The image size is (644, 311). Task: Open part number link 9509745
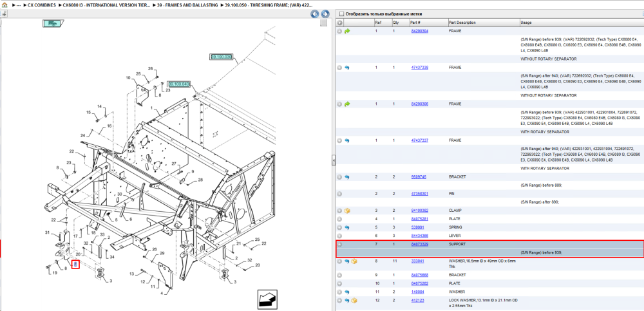pyautogui.click(x=419, y=177)
